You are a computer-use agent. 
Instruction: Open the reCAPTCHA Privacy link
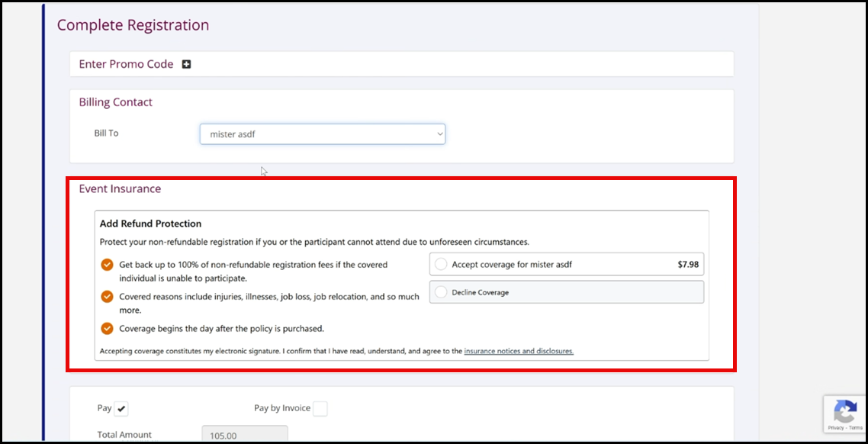point(835,428)
